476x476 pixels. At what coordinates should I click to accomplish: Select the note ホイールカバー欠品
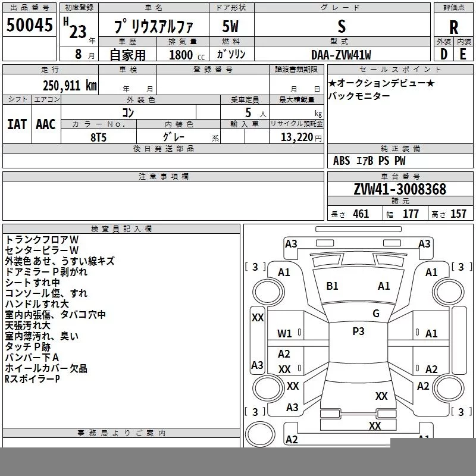46,368
